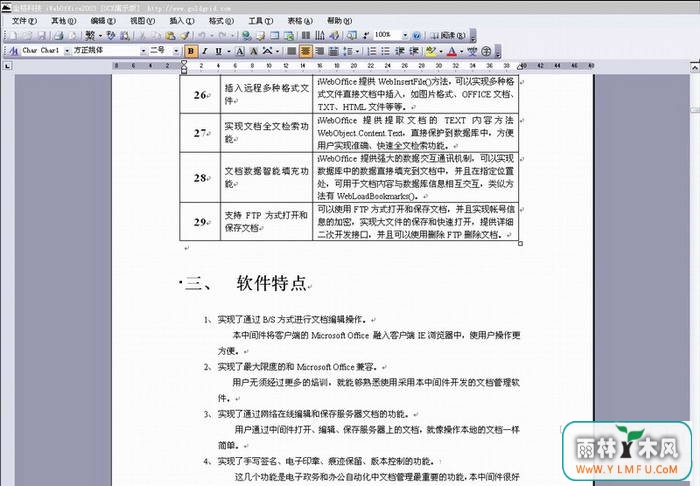This screenshot has height=486, width=700.
Task: Click the New document icon
Action: tap(13, 36)
